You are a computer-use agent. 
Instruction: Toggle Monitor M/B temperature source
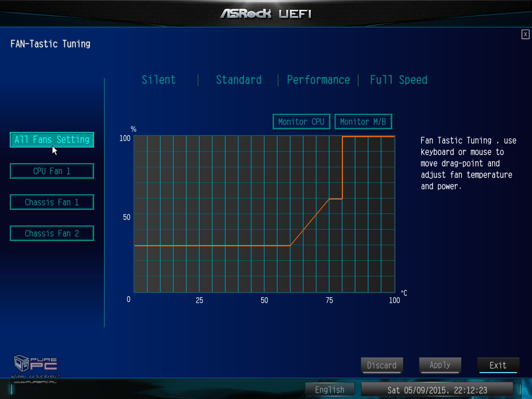click(x=363, y=122)
